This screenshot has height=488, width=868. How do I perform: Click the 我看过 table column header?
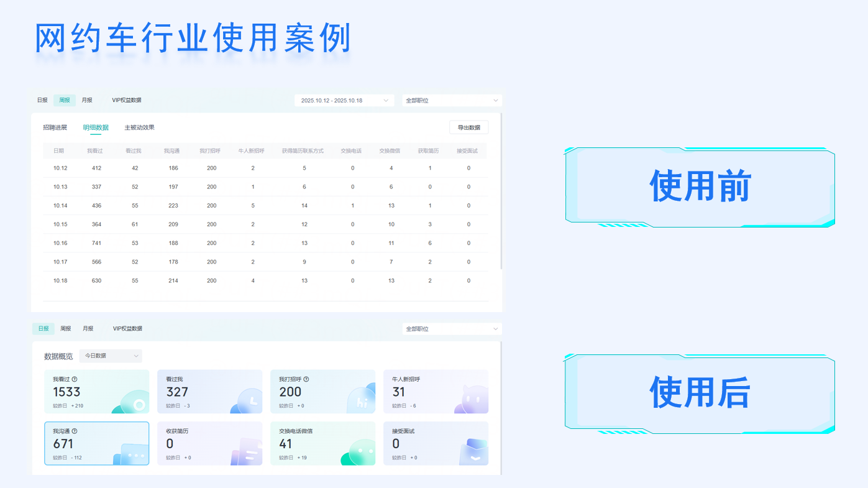[94, 151]
